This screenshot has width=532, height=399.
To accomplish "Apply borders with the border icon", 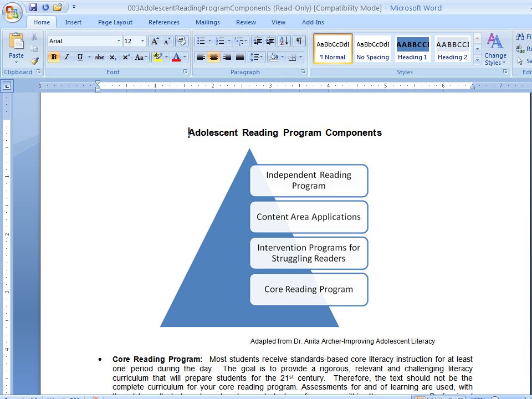I will [292, 57].
